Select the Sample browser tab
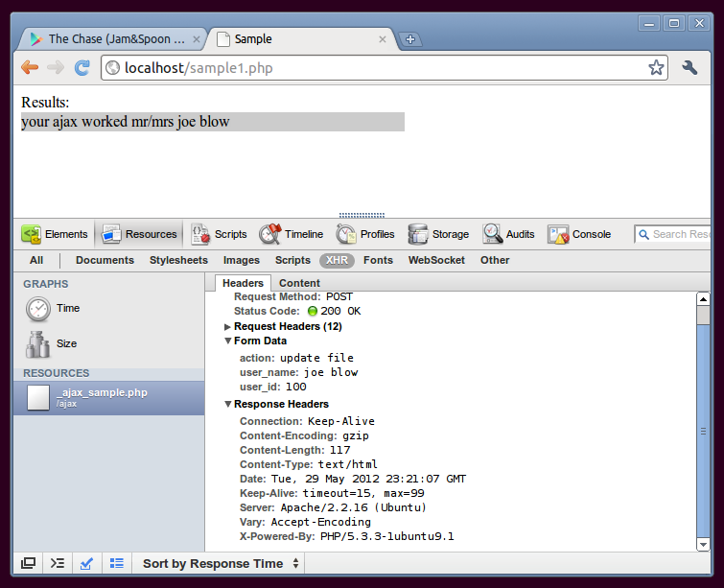 coord(300,39)
